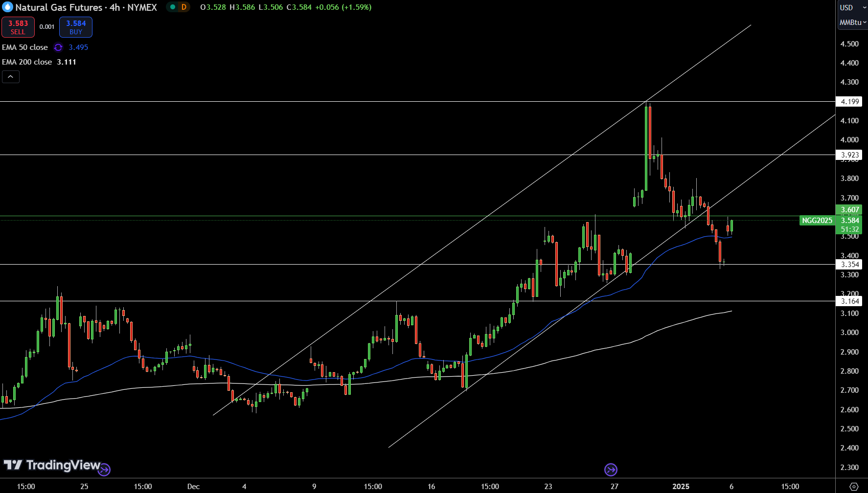Click the Natural Gas Futures 4h NYMEX title
868x493 pixels.
[86, 7]
